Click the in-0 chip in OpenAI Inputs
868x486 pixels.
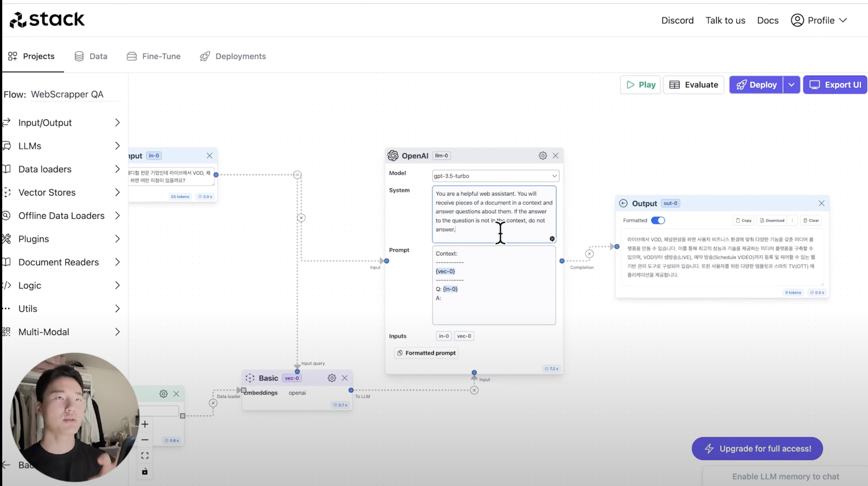click(444, 336)
